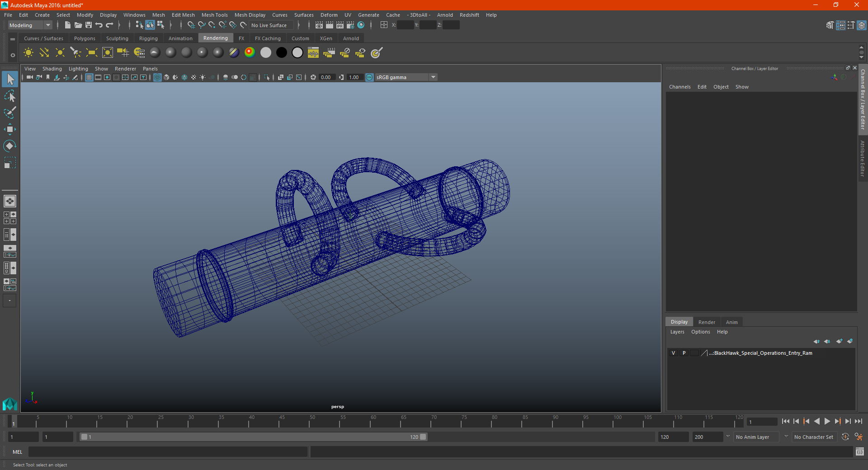
Task: Save the current scene
Action: 89,25
